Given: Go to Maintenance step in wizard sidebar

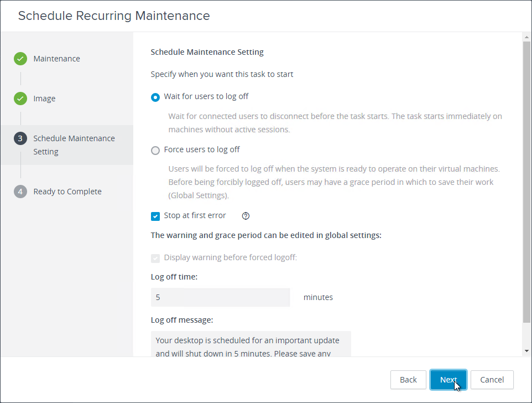Looking at the screenshot, I should point(56,59).
